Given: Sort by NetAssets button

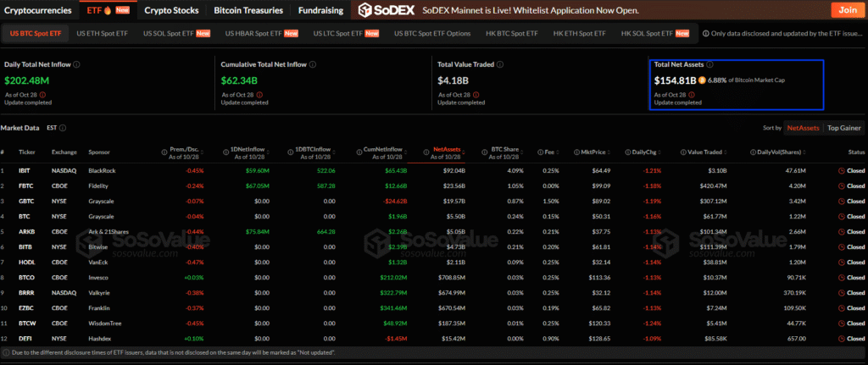Looking at the screenshot, I should coord(803,128).
